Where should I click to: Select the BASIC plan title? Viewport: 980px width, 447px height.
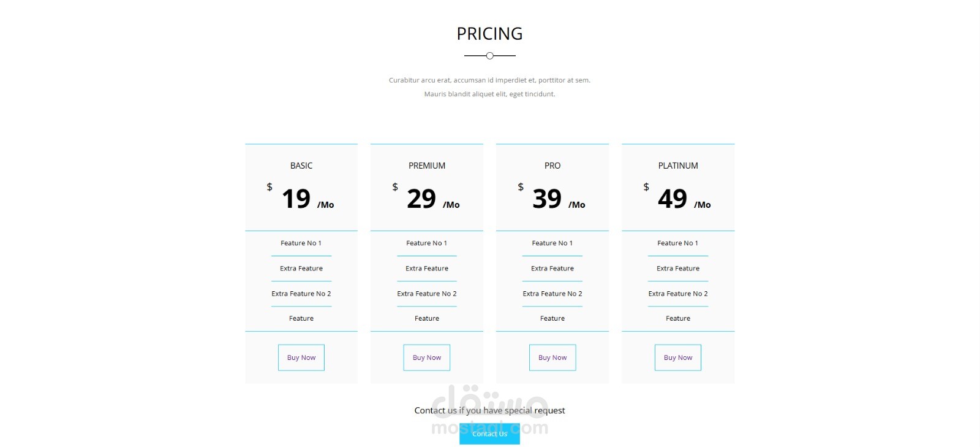[301, 166]
